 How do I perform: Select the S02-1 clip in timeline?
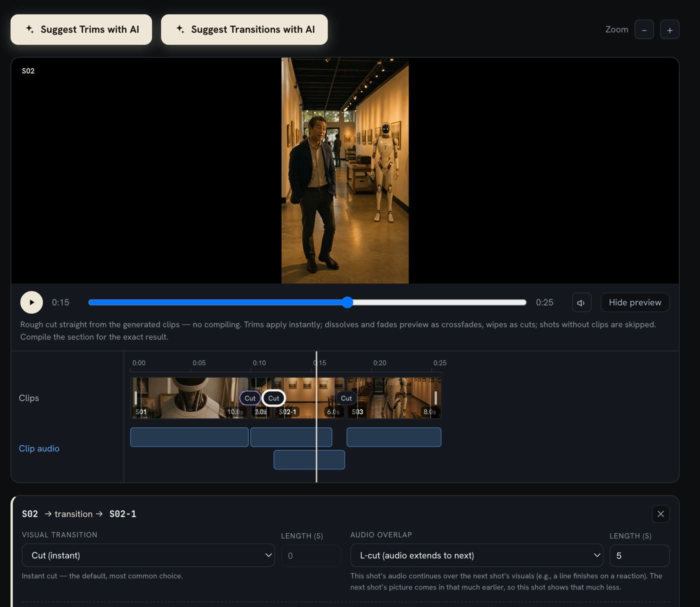(x=309, y=398)
